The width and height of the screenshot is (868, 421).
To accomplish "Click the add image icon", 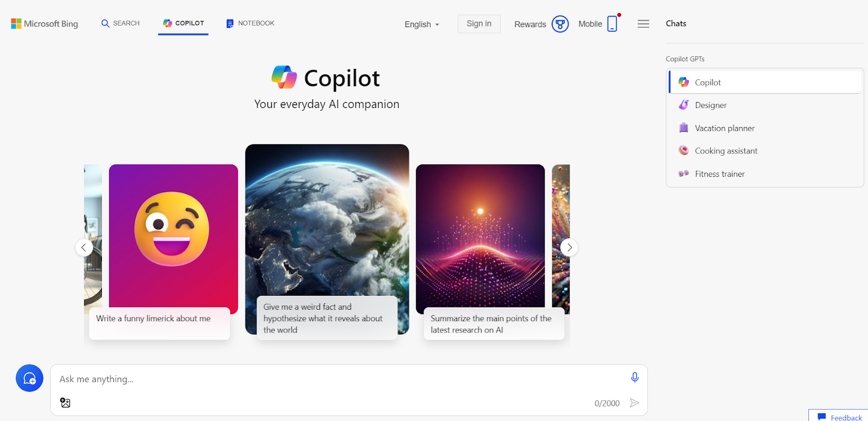I will [66, 403].
